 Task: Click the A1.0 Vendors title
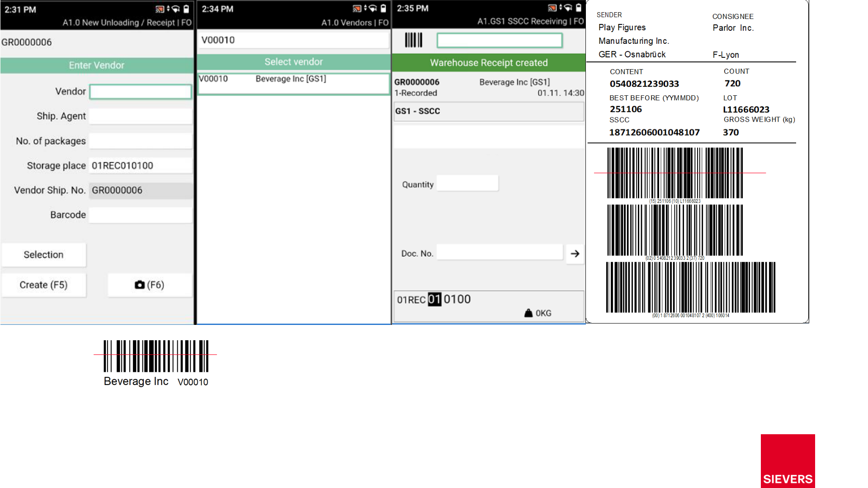pos(355,23)
